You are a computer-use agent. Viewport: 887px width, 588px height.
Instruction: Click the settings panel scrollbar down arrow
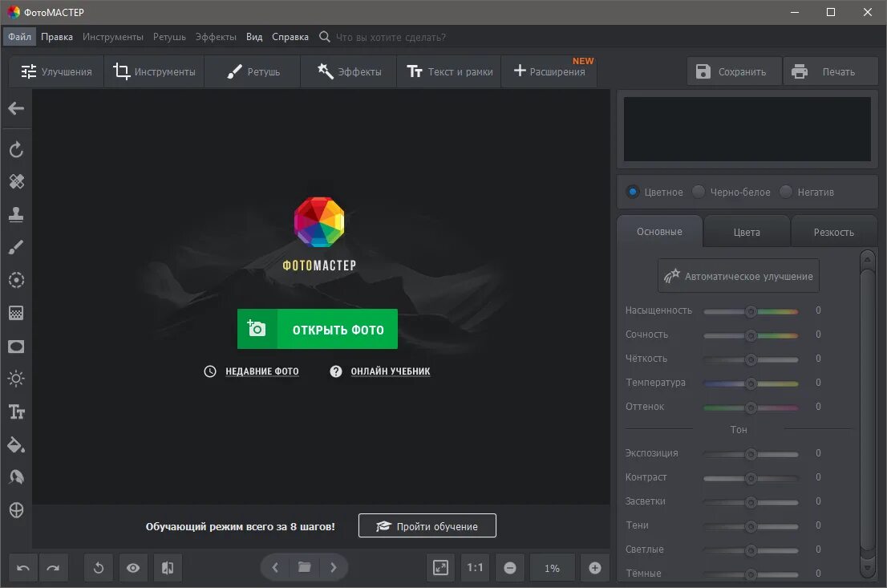[867, 567]
